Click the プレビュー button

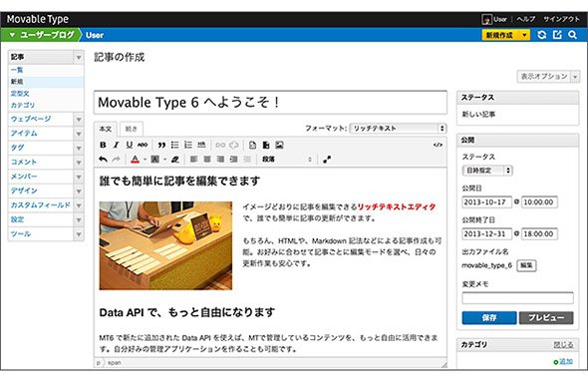point(546,318)
